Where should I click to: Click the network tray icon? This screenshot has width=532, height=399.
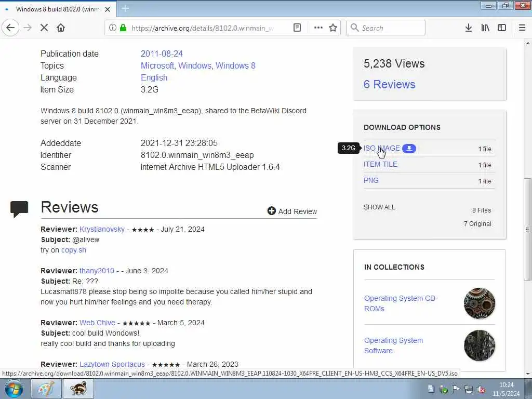point(469,389)
